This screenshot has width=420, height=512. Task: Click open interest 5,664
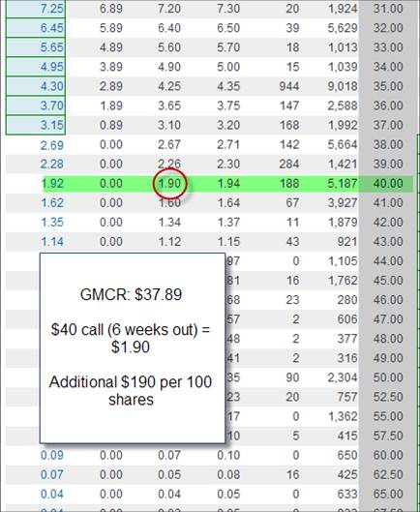coord(343,144)
